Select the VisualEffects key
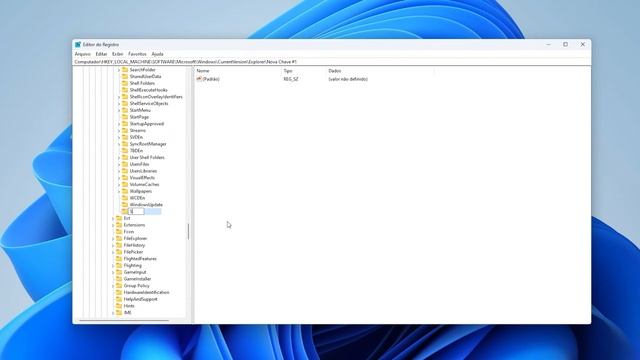The image size is (640, 360). (142, 178)
